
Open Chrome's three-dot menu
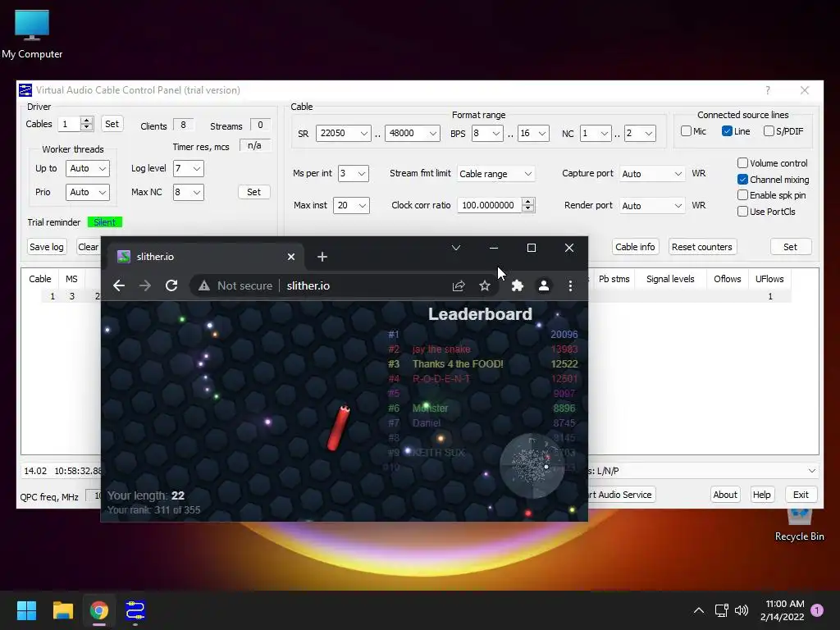click(x=571, y=285)
